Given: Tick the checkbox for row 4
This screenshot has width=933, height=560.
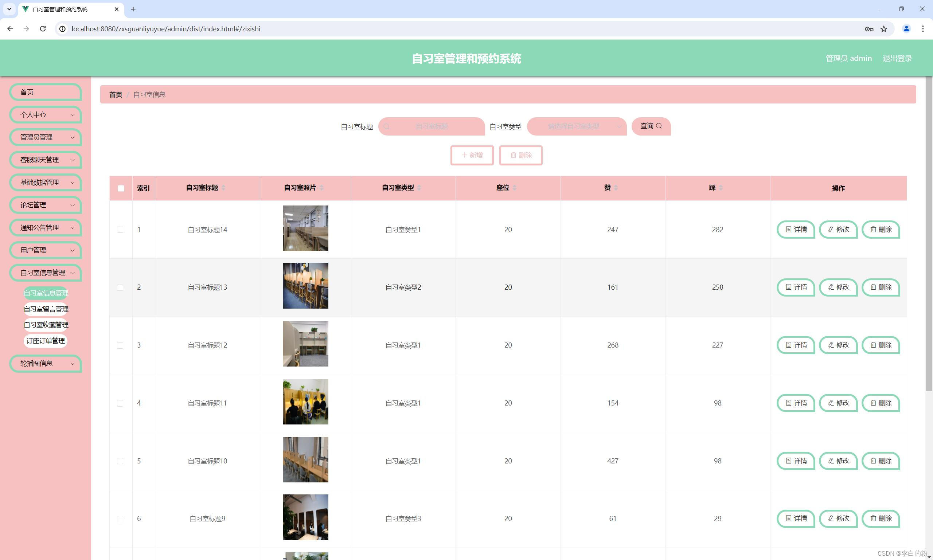Looking at the screenshot, I should click(x=120, y=403).
